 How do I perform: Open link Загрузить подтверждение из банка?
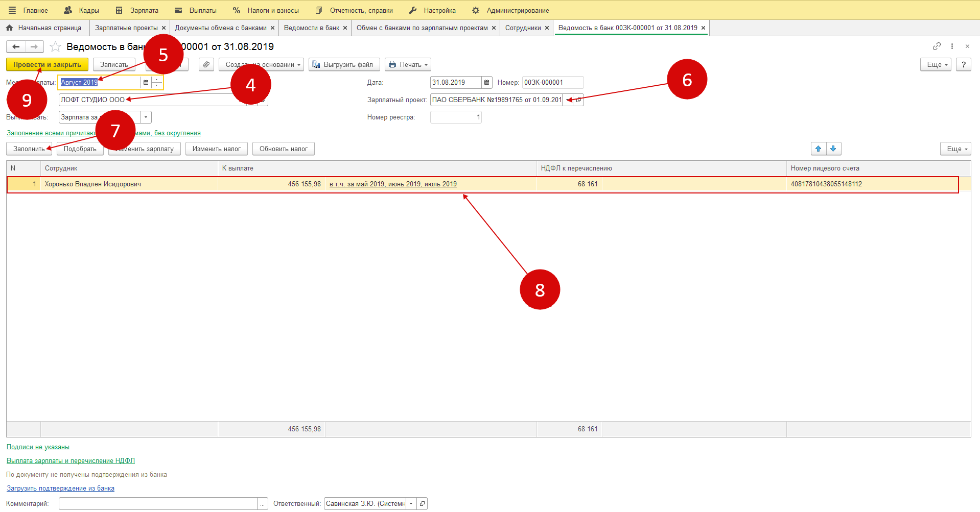[60, 489]
